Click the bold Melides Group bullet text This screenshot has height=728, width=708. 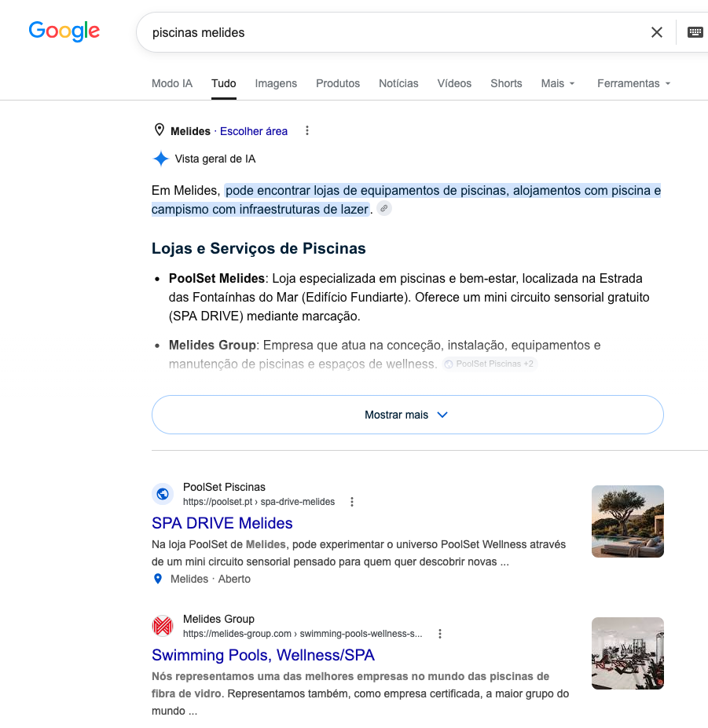click(x=212, y=346)
